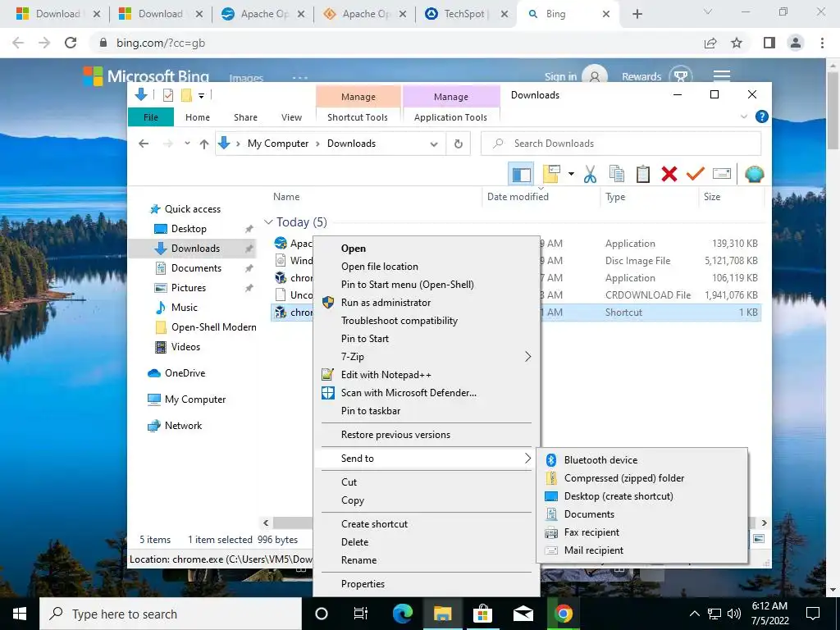Open quick access toolbar customize dropdown
Screen dimensions: 840x630
(x=202, y=96)
